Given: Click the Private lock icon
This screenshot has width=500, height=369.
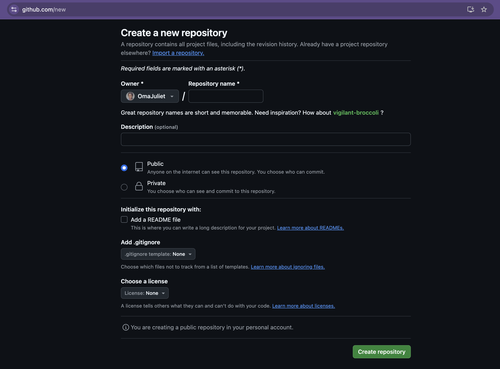Looking at the screenshot, I should (x=139, y=186).
